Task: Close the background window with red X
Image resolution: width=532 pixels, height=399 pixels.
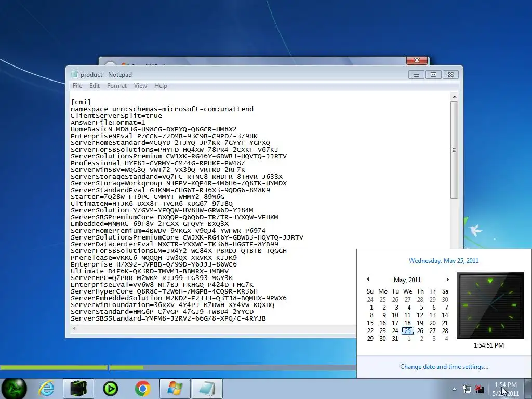Action: 417,60
